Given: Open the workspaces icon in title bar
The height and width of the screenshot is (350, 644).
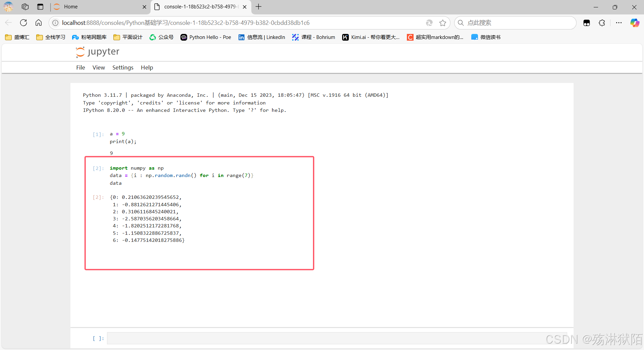Looking at the screenshot, I should pos(25,7).
